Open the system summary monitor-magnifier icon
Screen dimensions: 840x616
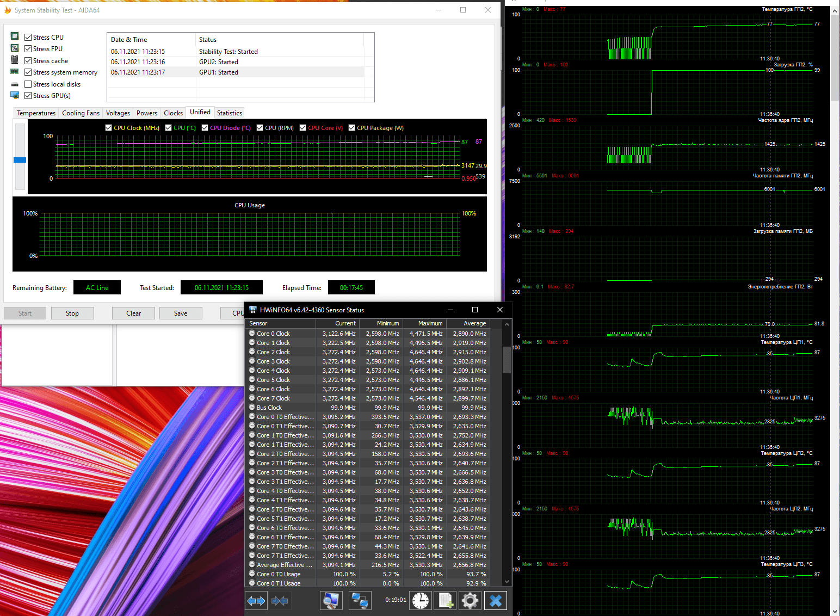click(331, 601)
